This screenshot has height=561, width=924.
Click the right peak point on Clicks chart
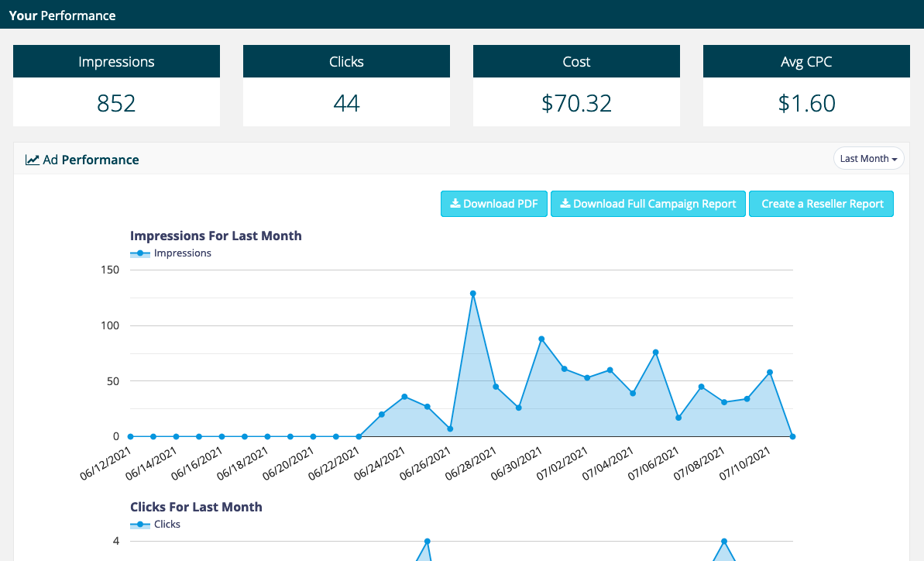pos(724,541)
